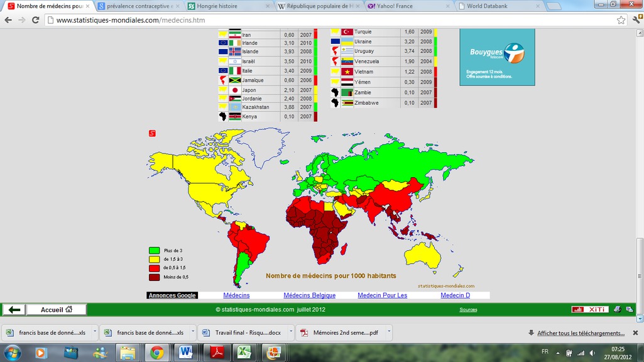Open options arrow for Mémoires 2nd seme pdf download
The height and width of the screenshot is (362, 644).
tap(389, 331)
